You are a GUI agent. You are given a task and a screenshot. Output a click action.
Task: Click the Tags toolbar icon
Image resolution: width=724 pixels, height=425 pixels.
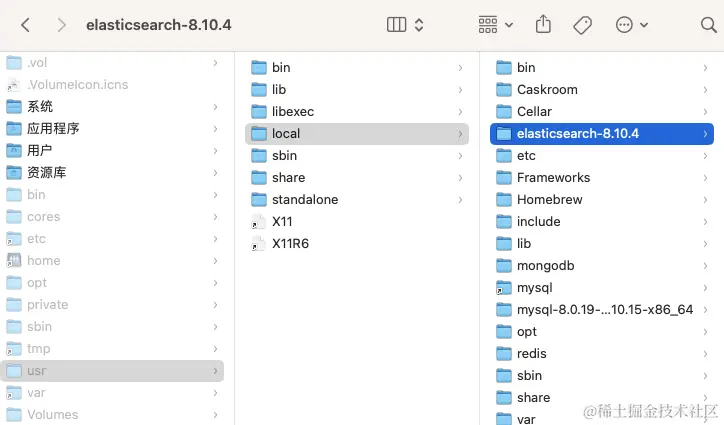pyautogui.click(x=582, y=24)
